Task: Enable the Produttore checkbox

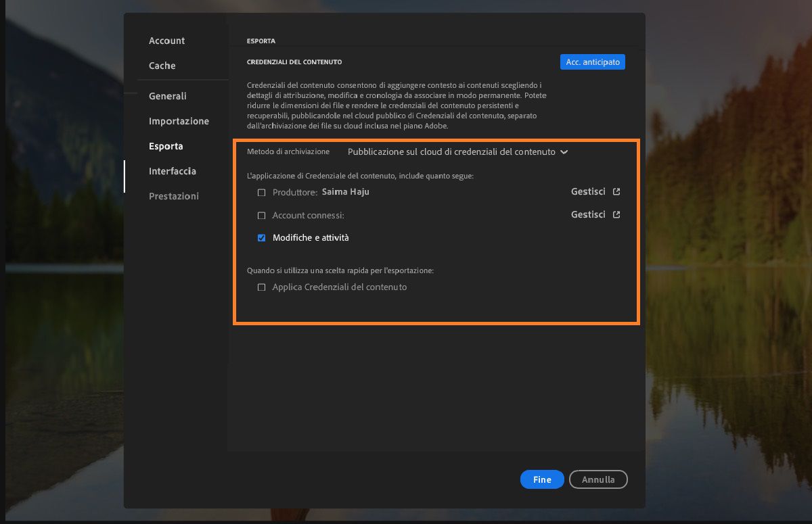Action: tap(261, 193)
